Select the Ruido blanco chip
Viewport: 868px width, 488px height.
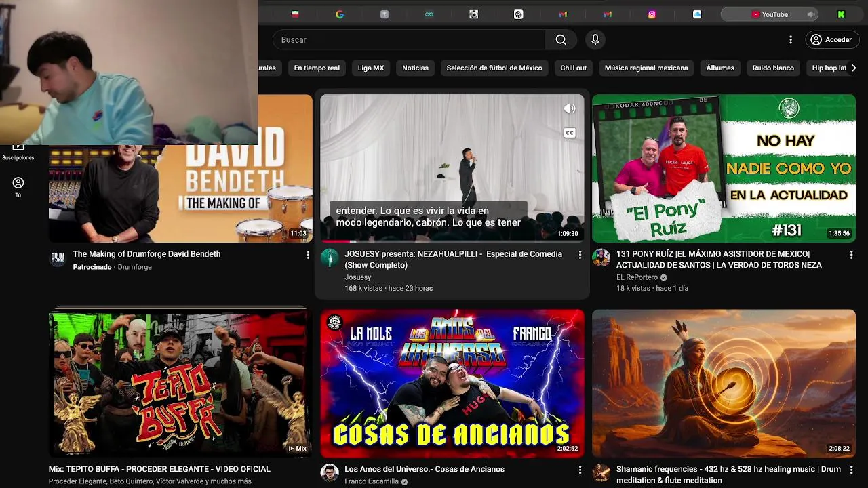tap(773, 68)
